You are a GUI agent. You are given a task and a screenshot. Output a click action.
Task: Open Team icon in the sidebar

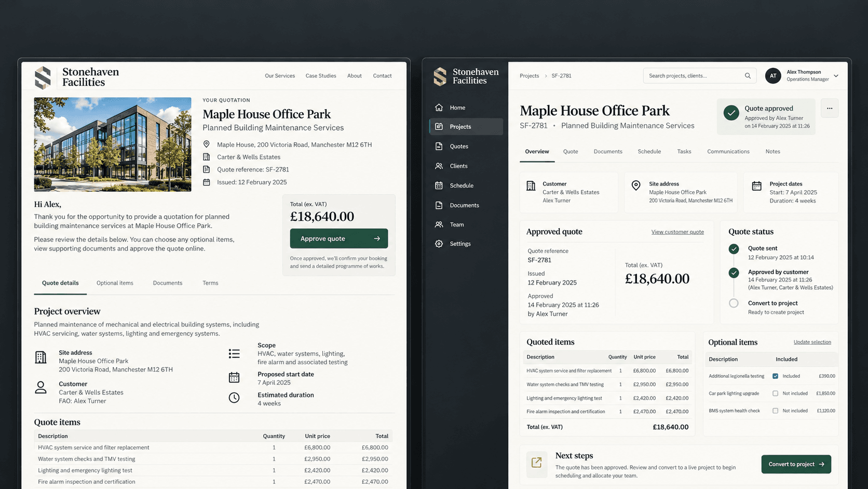439,224
